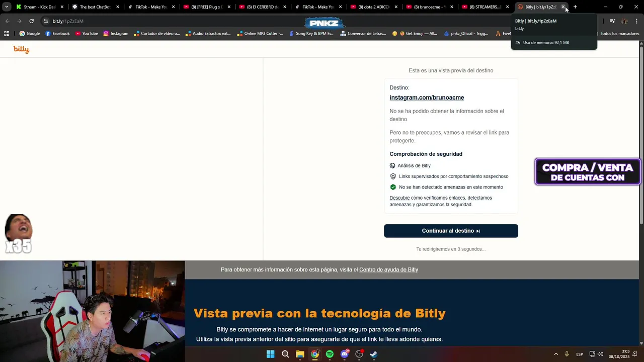The width and height of the screenshot is (644, 362).
Task: Switch to the STREAMERS YouTube tab
Action: (x=485, y=7)
